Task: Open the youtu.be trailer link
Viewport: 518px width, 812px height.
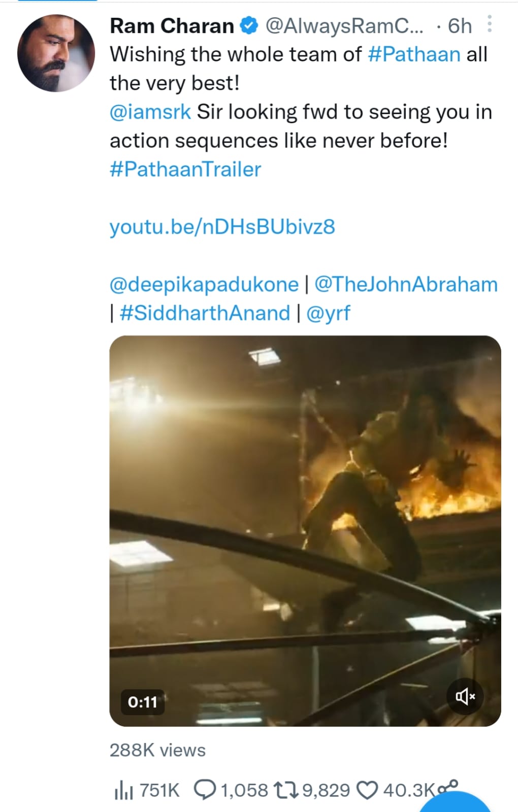Action: pyautogui.click(x=222, y=226)
